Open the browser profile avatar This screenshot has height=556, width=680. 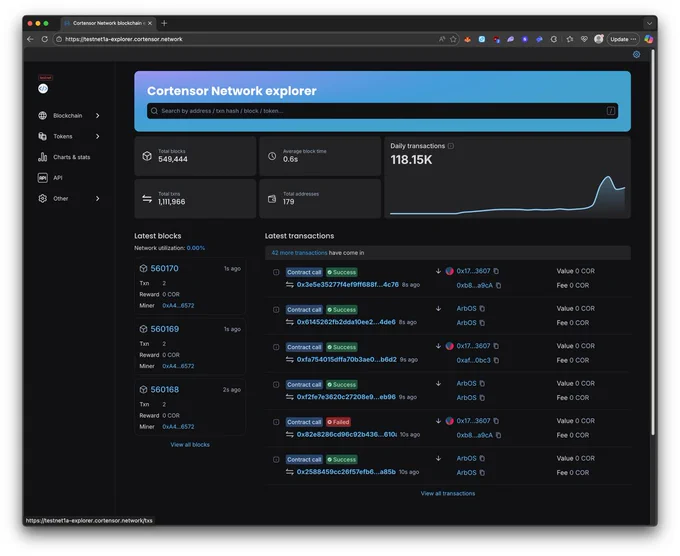598,39
